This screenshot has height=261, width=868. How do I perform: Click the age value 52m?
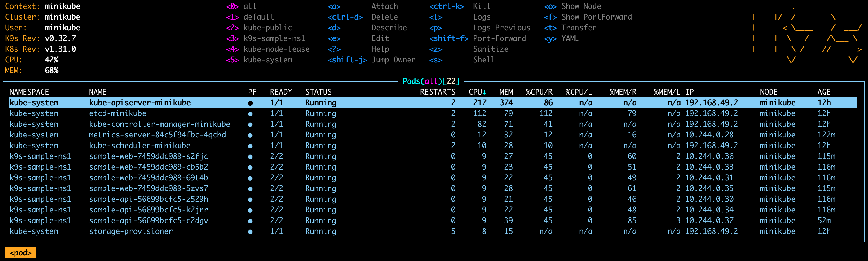[x=824, y=221]
